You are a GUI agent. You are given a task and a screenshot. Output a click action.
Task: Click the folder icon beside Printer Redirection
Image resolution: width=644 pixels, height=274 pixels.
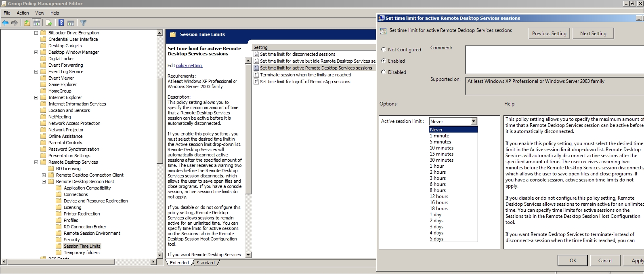point(59,214)
